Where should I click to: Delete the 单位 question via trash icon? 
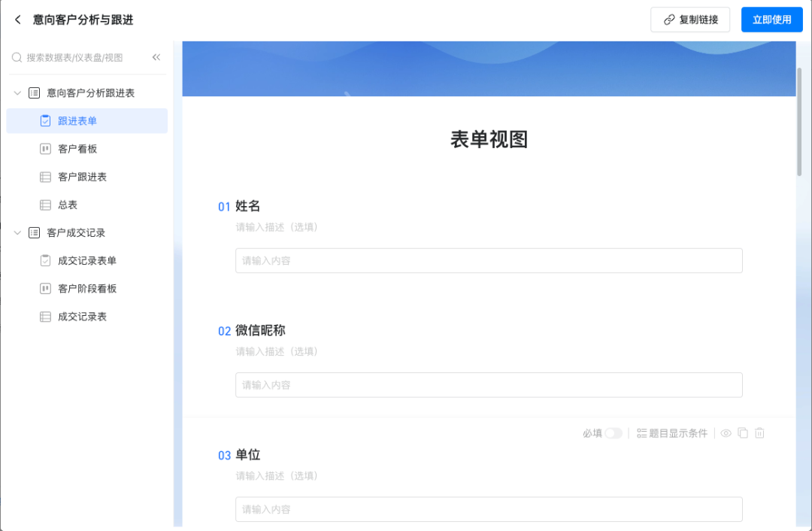tap(759, 433)
